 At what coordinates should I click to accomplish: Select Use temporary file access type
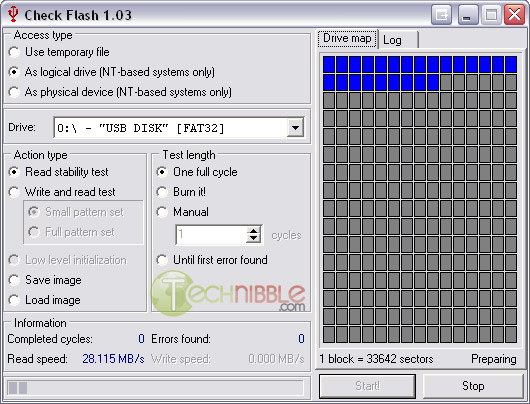(14, 52)
